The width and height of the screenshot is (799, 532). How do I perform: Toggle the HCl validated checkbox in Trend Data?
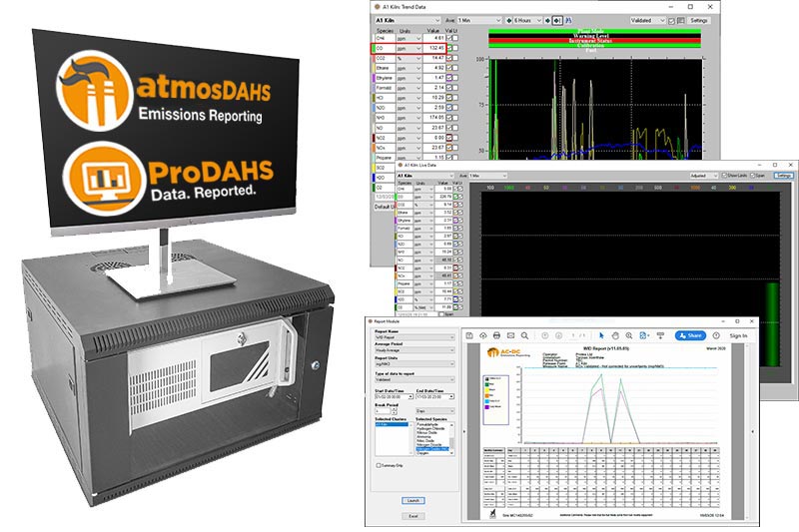(449, 98)
